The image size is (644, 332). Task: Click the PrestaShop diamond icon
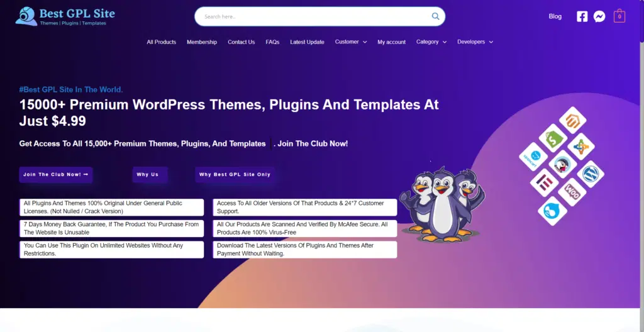pos(562,164)
